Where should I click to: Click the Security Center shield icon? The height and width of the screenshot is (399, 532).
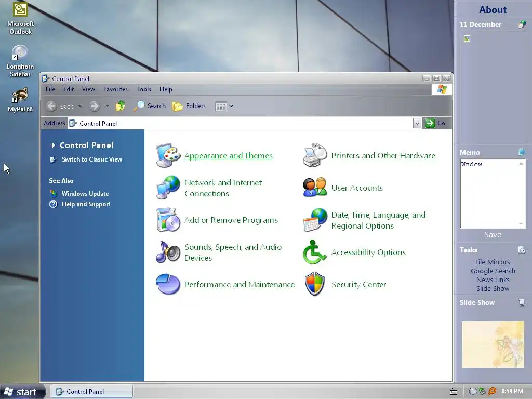[315, 284]
